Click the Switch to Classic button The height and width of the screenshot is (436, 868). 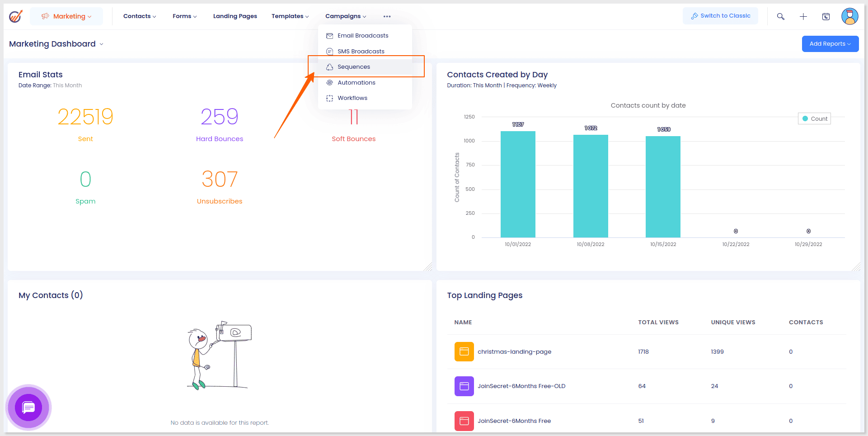coord(720,16)
